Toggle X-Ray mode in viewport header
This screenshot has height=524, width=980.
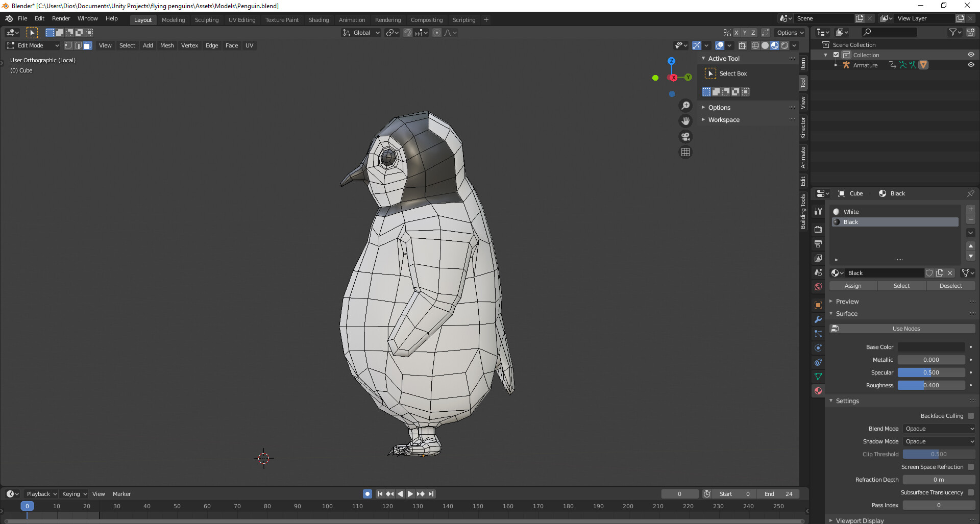point(743,45)
